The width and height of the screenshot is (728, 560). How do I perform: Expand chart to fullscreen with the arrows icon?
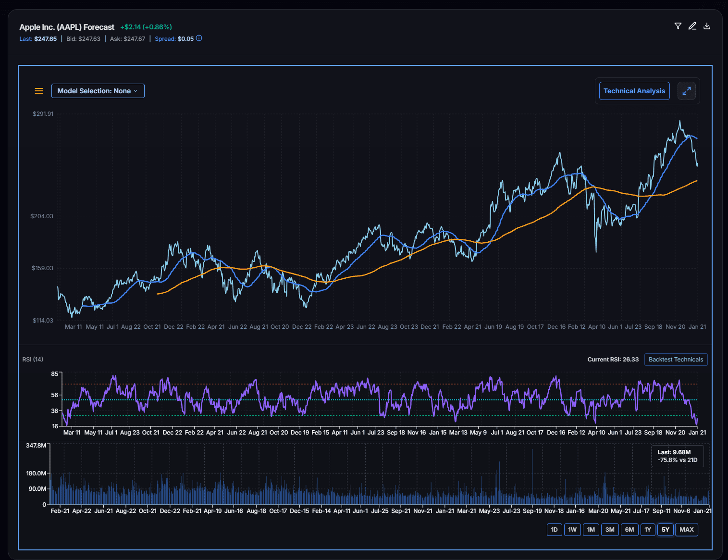686,90
